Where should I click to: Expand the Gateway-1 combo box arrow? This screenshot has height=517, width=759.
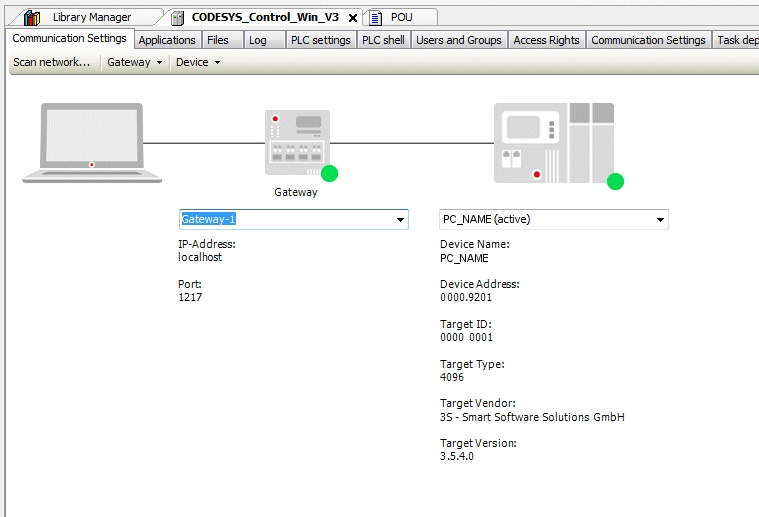point(400,220)
